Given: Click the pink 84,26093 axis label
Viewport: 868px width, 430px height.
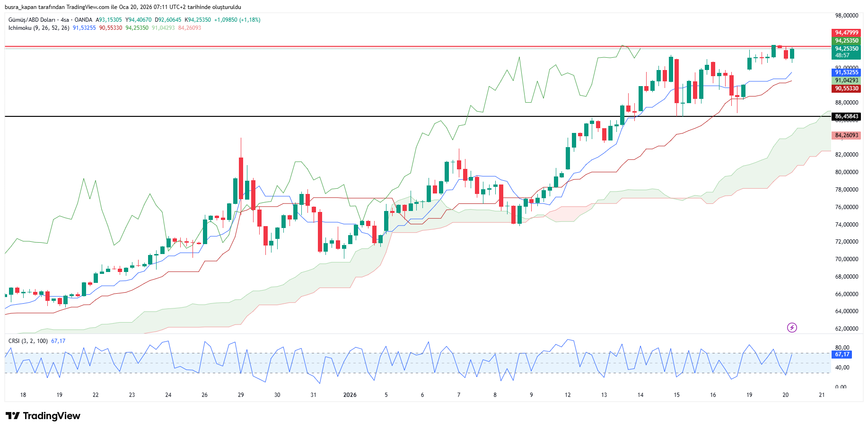Looking at the screenshot, I should click(846, 135).
